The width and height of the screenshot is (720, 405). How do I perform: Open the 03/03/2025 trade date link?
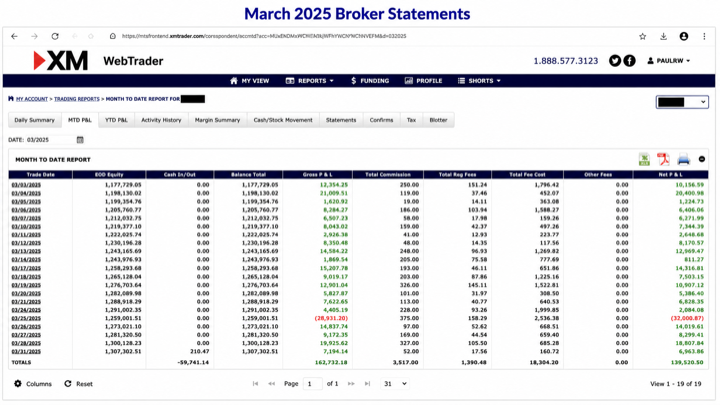pos(26,185)
